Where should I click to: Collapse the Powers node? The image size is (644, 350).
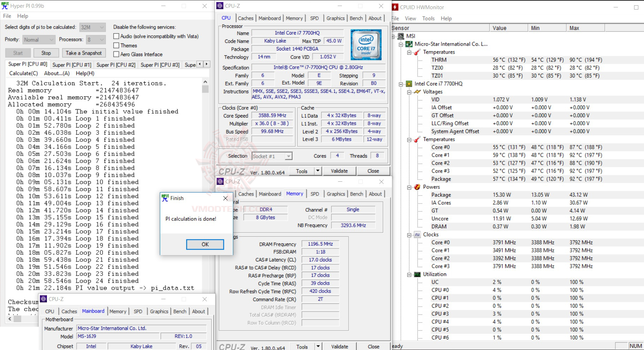pyautogui.click(x=409, y=187)
